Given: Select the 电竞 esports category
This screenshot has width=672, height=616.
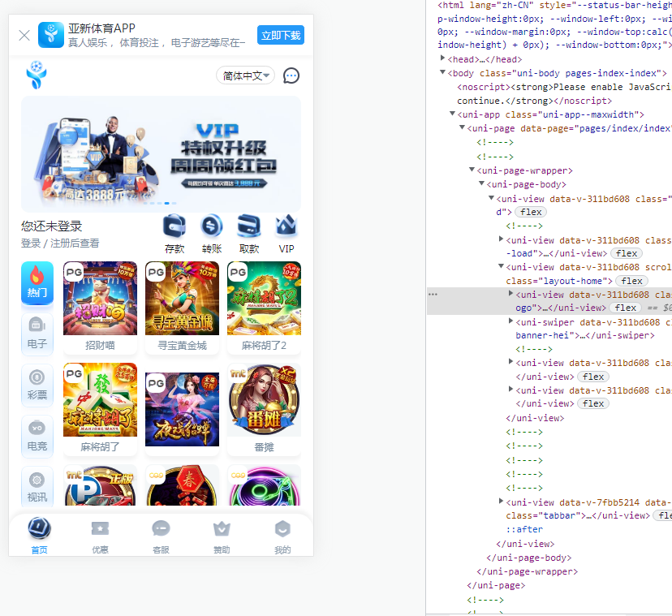Looking at the screenshot, I should pos(37,437).
